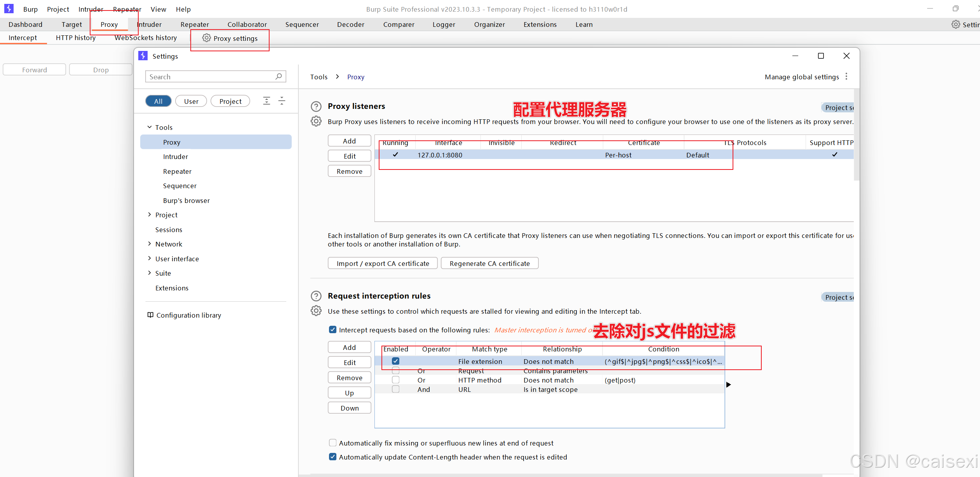Click the settings Search input field
980x477 pixels.
point(210,77)
